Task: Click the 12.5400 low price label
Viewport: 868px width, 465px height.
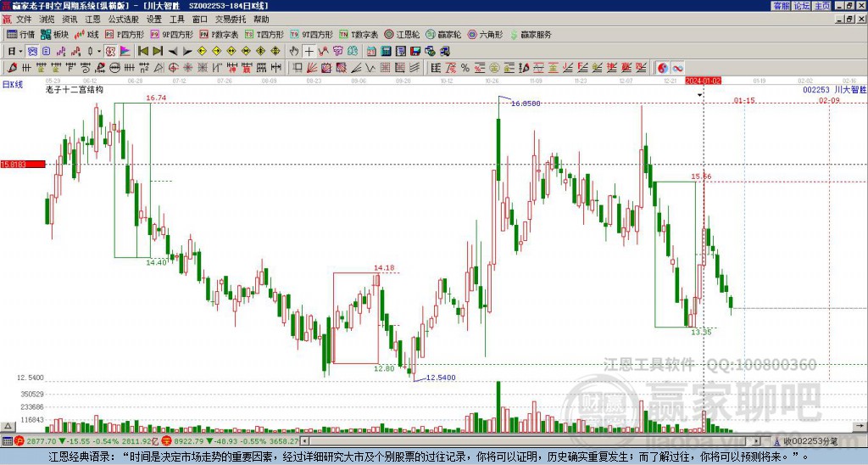Action: [441, 378]
